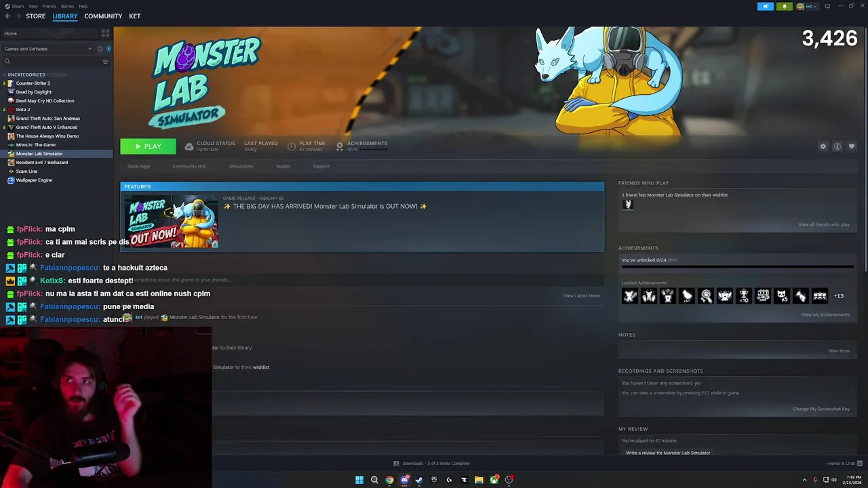
Task: Select Wallpaper Engine in library
Action: tap(34, 180)
